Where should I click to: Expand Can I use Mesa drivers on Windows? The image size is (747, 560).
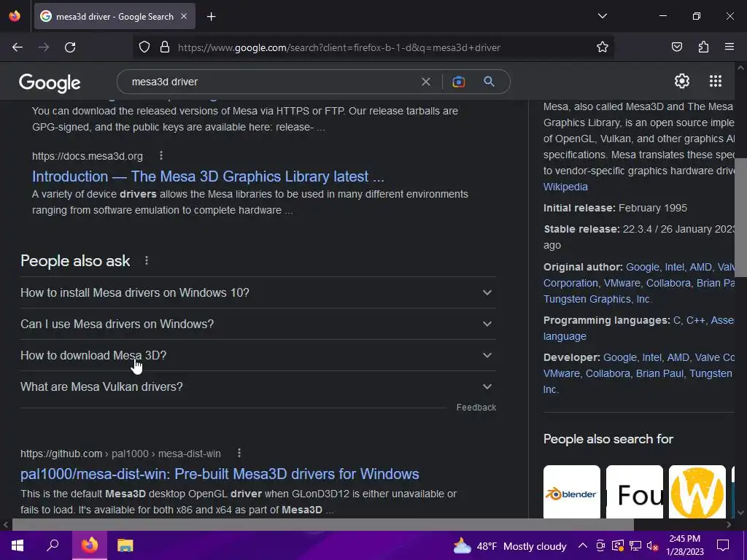point(258,324)
